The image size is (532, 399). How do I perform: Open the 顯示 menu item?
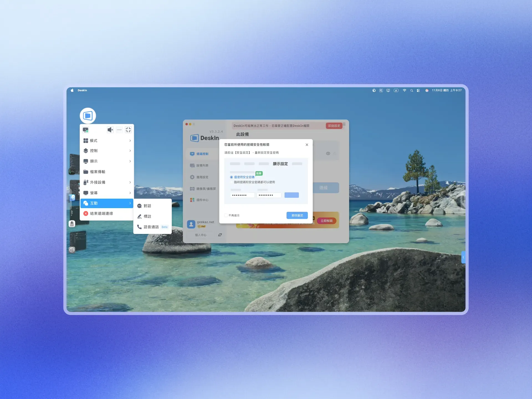pos(107,161)
